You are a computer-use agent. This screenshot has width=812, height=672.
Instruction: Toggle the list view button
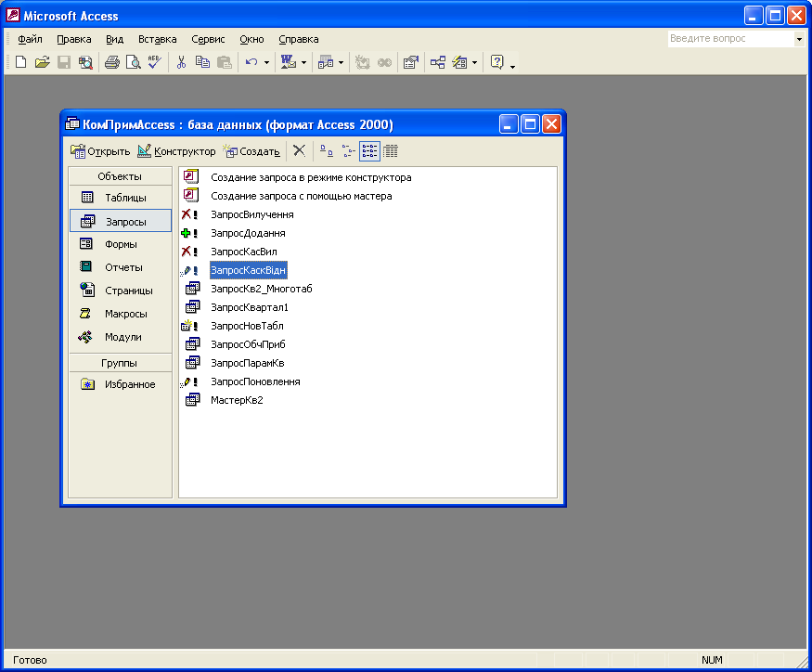pos(369,151)
